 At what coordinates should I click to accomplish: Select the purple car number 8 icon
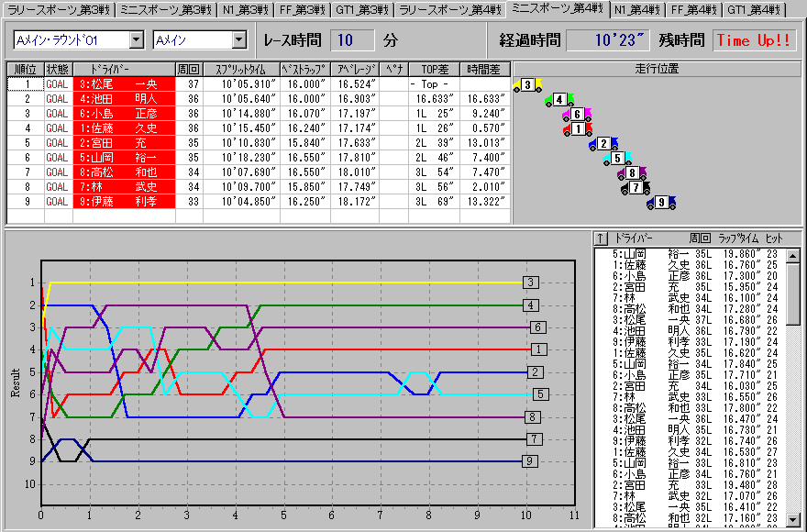632,173
